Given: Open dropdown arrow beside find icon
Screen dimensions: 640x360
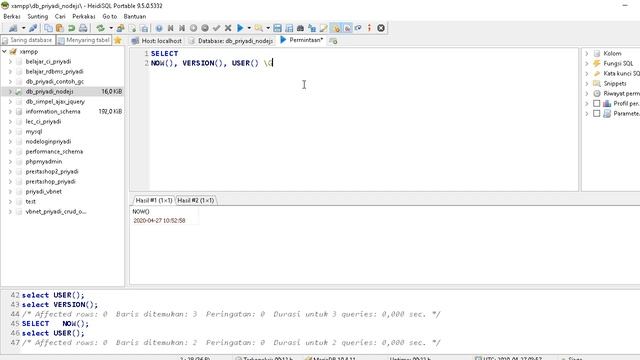Looking at the screenshot, I should click(268, 28).
